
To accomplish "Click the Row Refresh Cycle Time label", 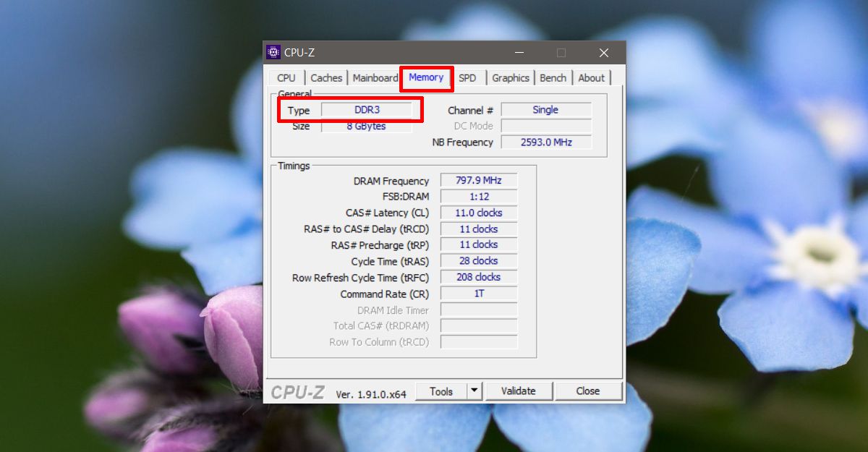I will pyautogui.click(x=360, y=278).
